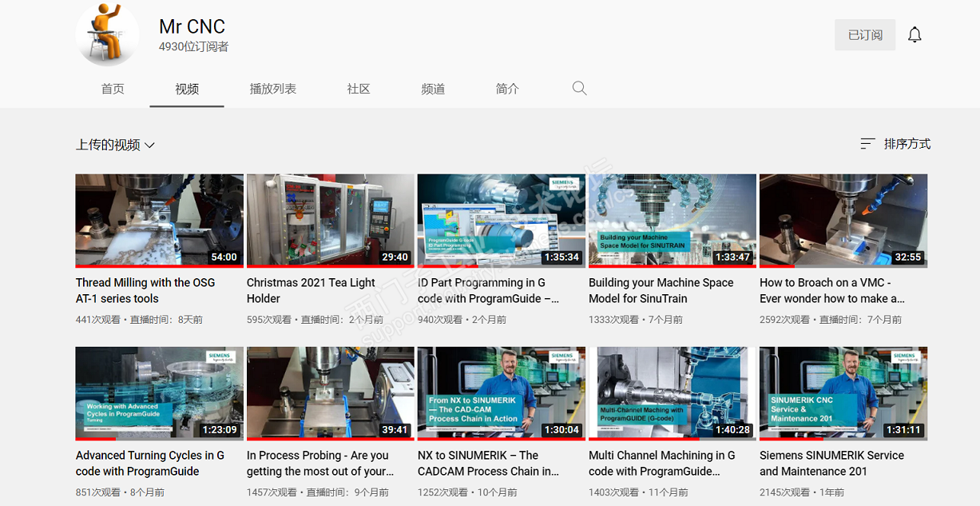980x506 pixels.
Task: Click the 1:35:34 duration badge
Action: [561, 257]
